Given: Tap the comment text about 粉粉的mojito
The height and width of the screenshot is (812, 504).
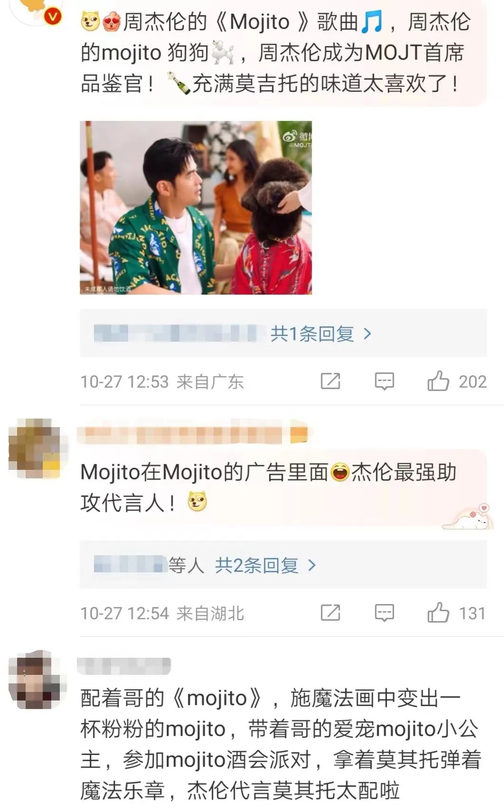Looking at the screenshot, I should pos(280,744).
